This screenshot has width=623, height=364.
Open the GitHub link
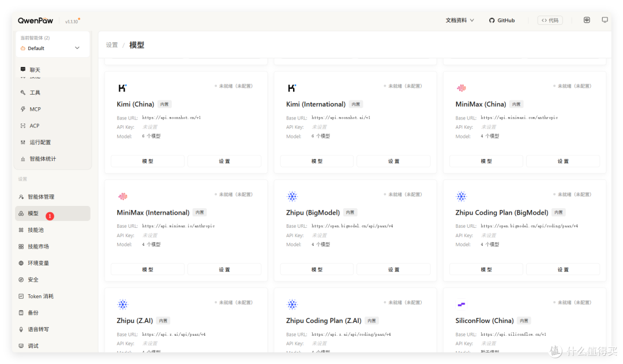point(502,20)
